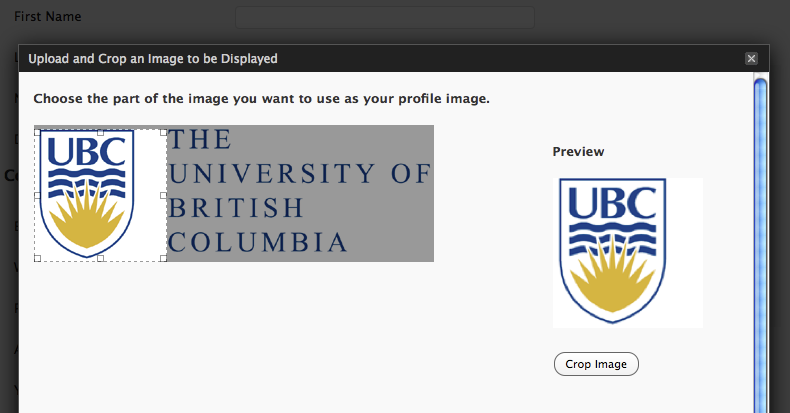Click the 'Preview' label
Screen dimensions: 790x413
[x=578, y=152]
